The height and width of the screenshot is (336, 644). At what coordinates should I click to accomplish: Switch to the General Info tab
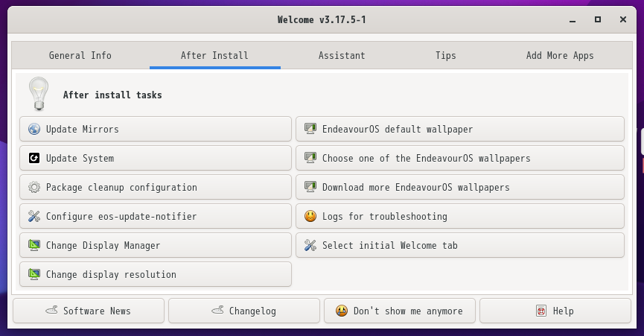(x=80, y=55)
